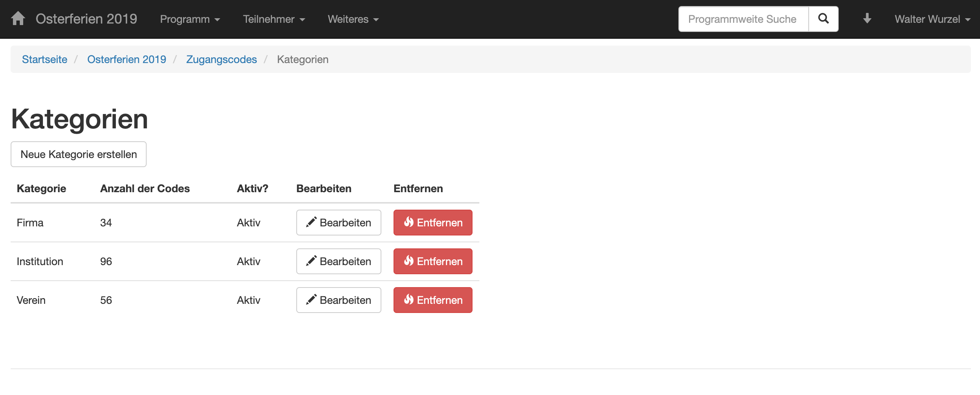Viewport: 980px width, 395px height.
Task: Edit the Verein category
Action: click(338, 300)
